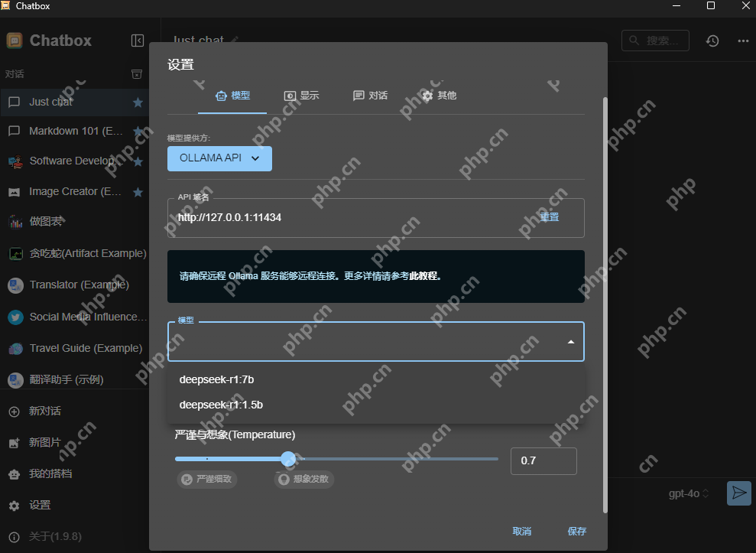
Task: Switch to the 对话 settings tab
Action: (370, 96)
